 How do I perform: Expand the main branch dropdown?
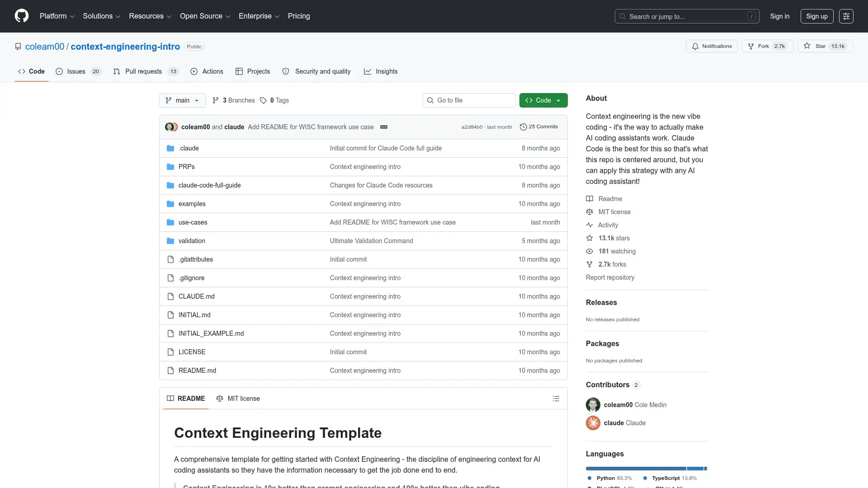(182, 100)
